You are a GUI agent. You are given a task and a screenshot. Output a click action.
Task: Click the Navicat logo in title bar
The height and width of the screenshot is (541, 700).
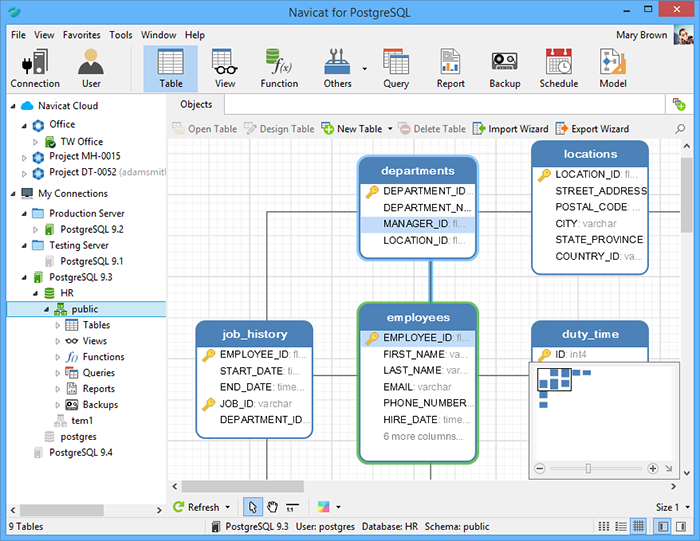[x=15, y=12]
